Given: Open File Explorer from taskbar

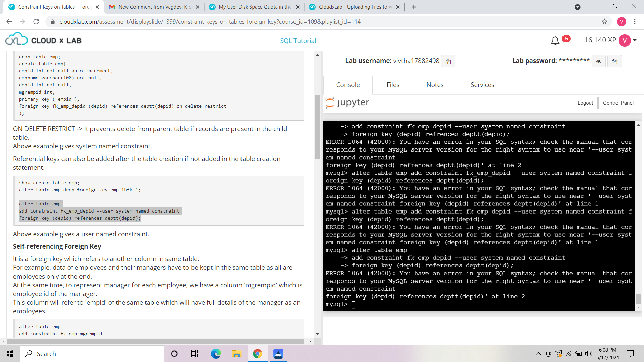Looking at the screenshot, I should (x=236, y=354).
